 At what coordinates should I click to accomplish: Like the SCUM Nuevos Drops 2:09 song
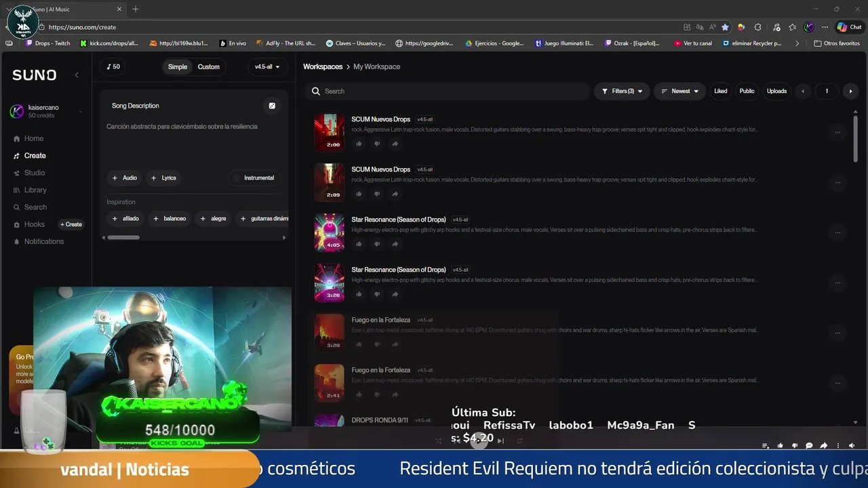(x=359, y=194)
